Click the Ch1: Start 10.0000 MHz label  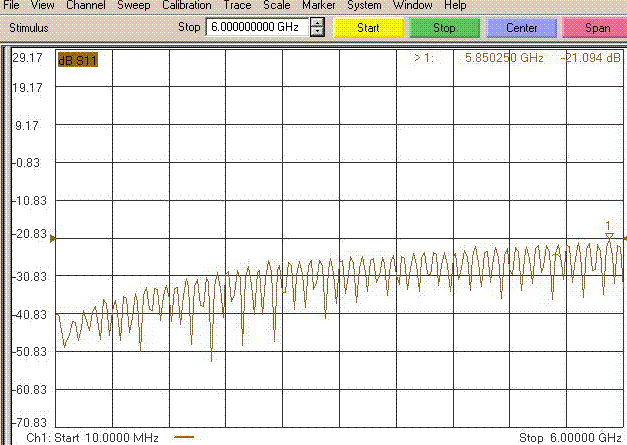pyautogui.click(x=92, y=437)
